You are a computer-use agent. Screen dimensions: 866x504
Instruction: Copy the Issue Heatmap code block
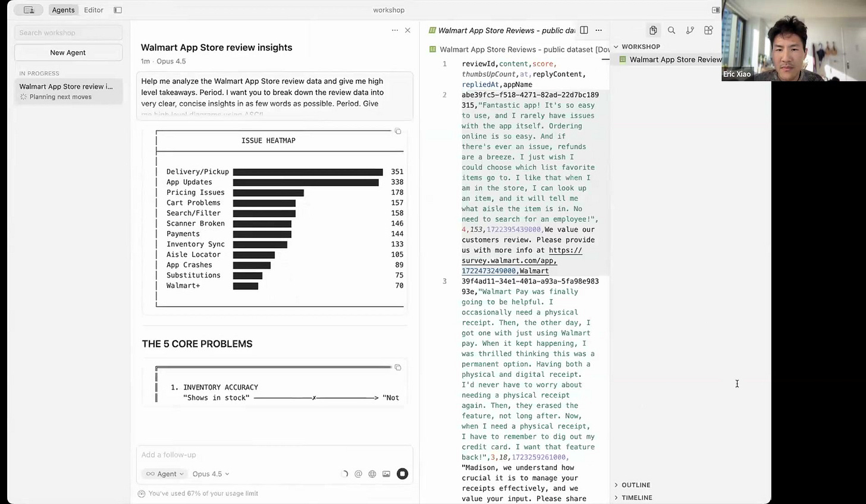point(398,131)
